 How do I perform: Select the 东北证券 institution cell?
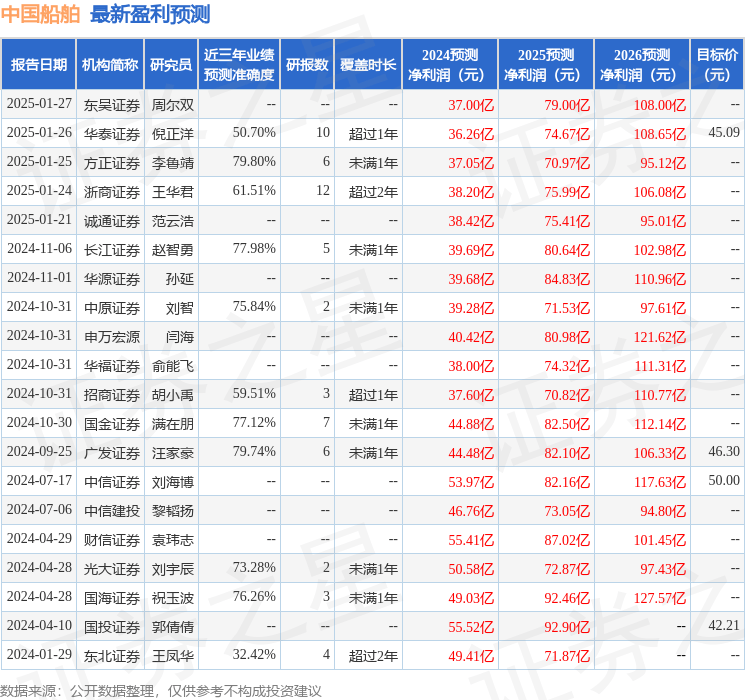112,656
